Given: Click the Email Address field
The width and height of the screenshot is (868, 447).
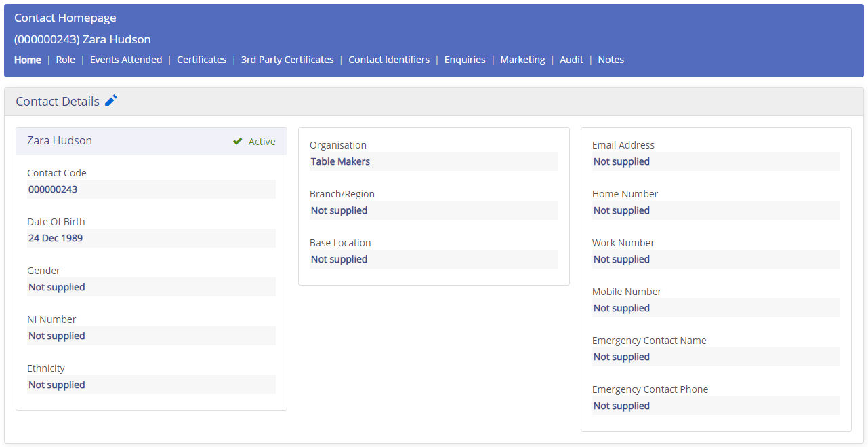Looking at the screenshot, I should pos(716,161).
